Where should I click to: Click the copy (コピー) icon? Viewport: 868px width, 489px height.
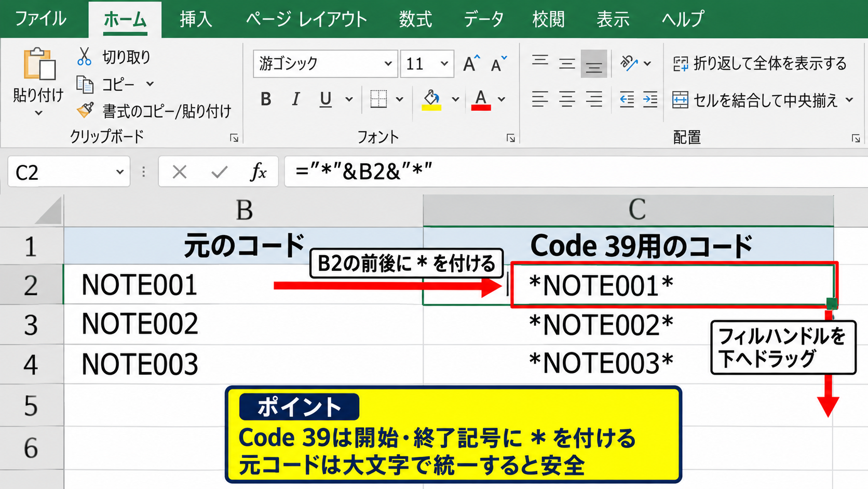pyautogui.click(x=85, y=84)
